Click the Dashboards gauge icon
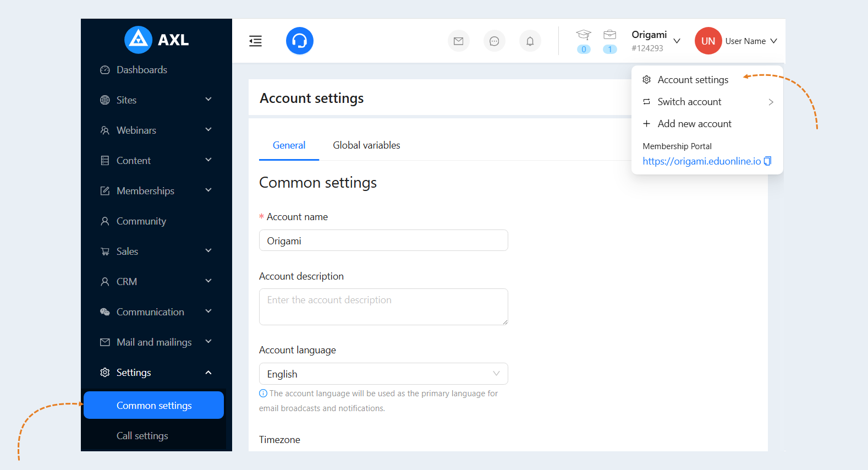The width and height of the screenshot is (868, 470). 105,70
